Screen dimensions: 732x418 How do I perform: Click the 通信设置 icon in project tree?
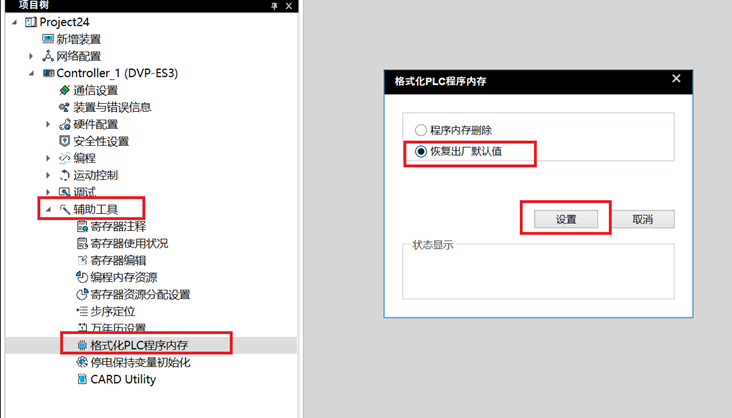pos(64,91)
